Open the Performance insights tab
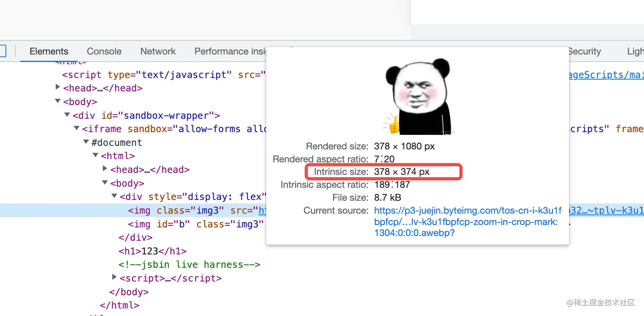The image size is (644, 316). 230,51
